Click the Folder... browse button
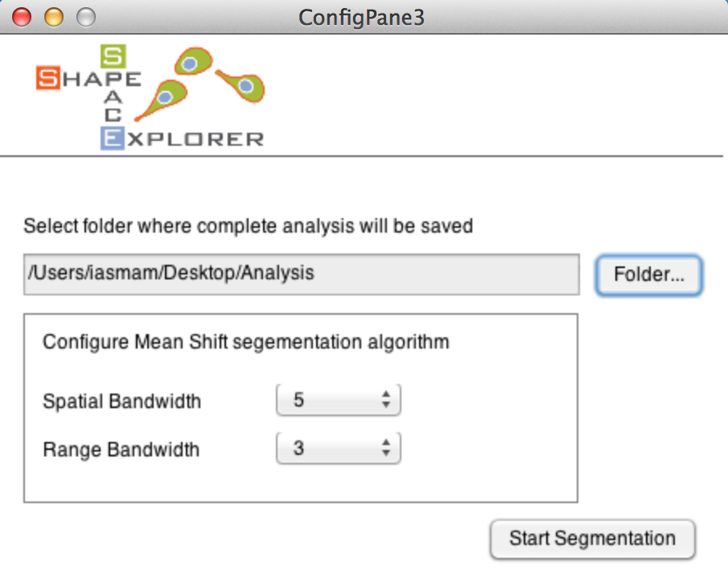Screen dimensions: 728x582 [x=648, y=274]
